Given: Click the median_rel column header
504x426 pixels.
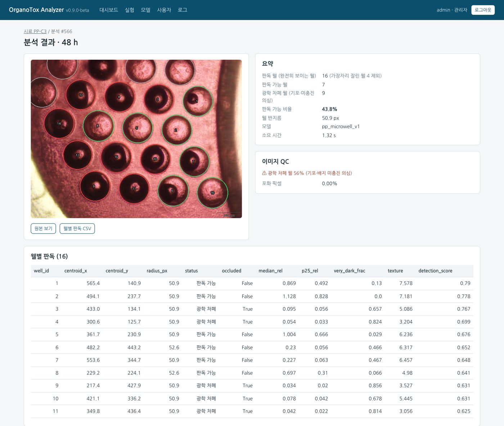Looking at the screenshot, I should pos(271,271).
